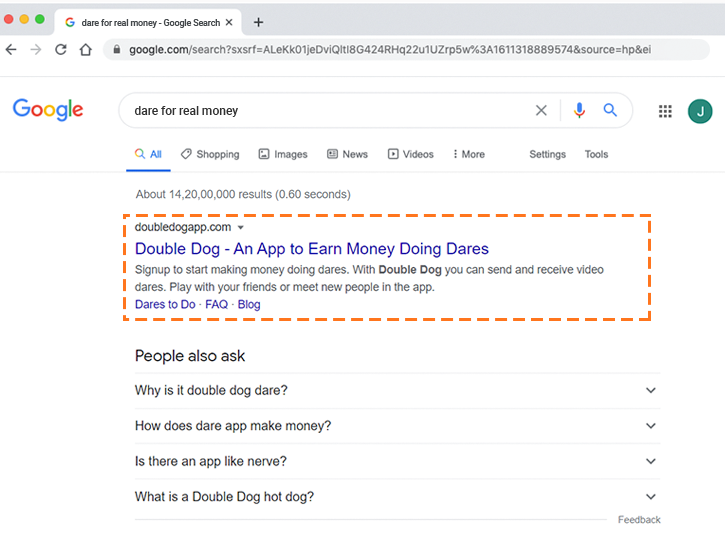Expand 'What is a Double Dog hot dog?'

pyautogui.click(x=398, y=497)
